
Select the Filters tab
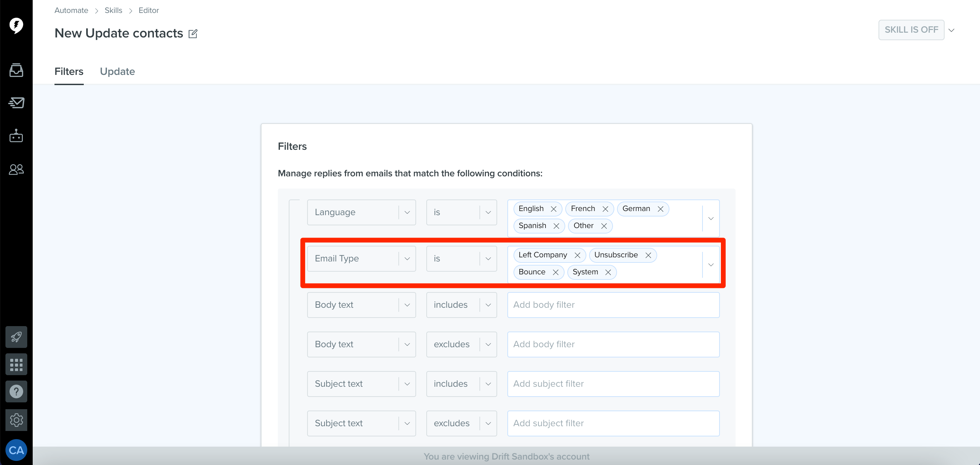(x=69, y=71)
